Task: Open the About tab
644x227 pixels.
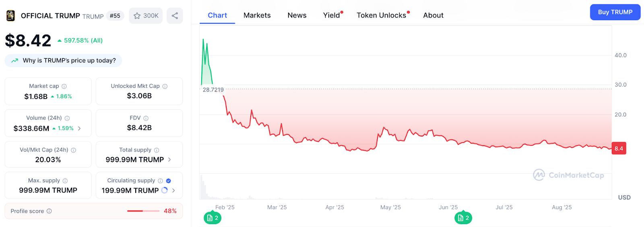Action: [433, 15]
